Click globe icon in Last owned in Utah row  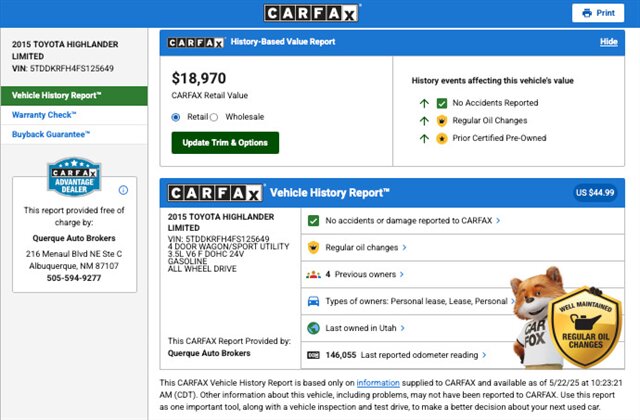click(313, 328)
